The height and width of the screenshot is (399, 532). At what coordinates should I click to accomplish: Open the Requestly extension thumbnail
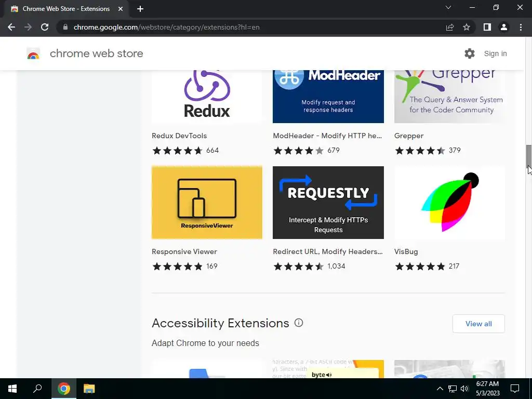(328, 203)
